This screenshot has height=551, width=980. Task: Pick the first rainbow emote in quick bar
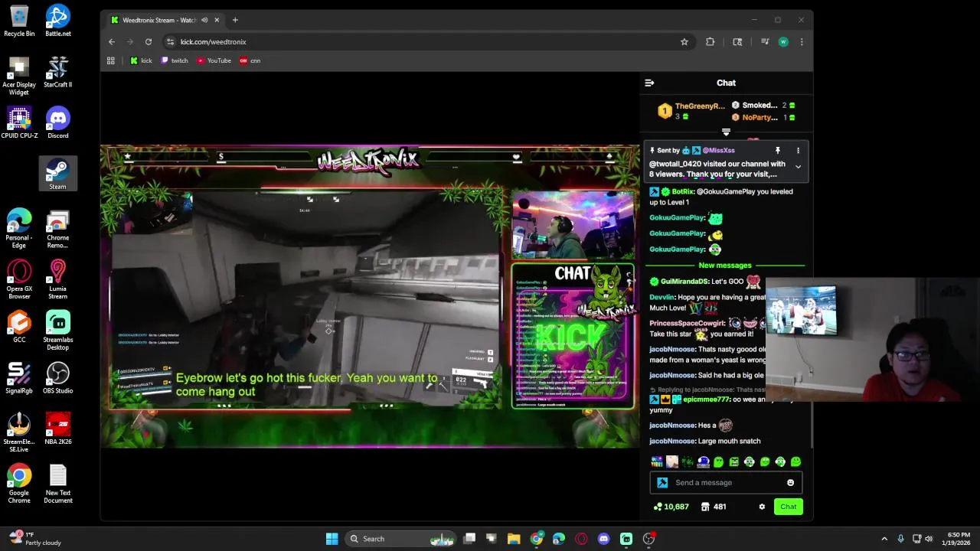(657, 461)
